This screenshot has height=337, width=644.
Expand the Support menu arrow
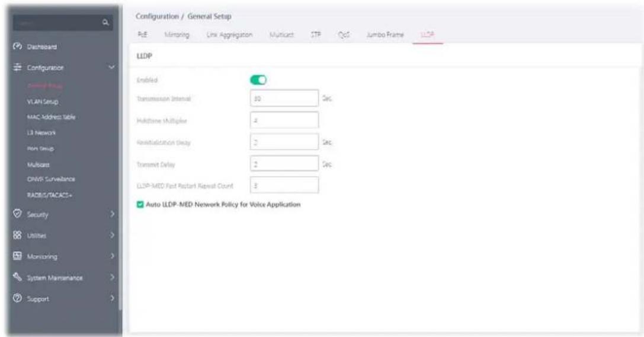112,298
